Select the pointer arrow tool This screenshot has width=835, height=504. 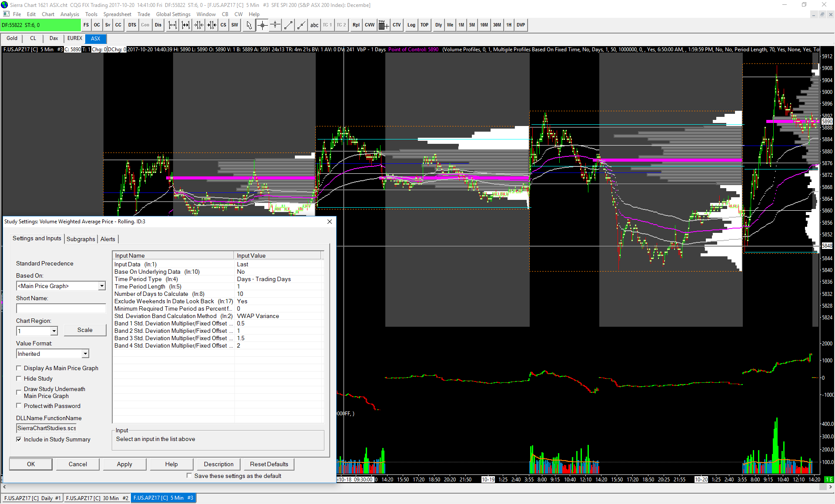pyautogui.click(x=249, y=25)
